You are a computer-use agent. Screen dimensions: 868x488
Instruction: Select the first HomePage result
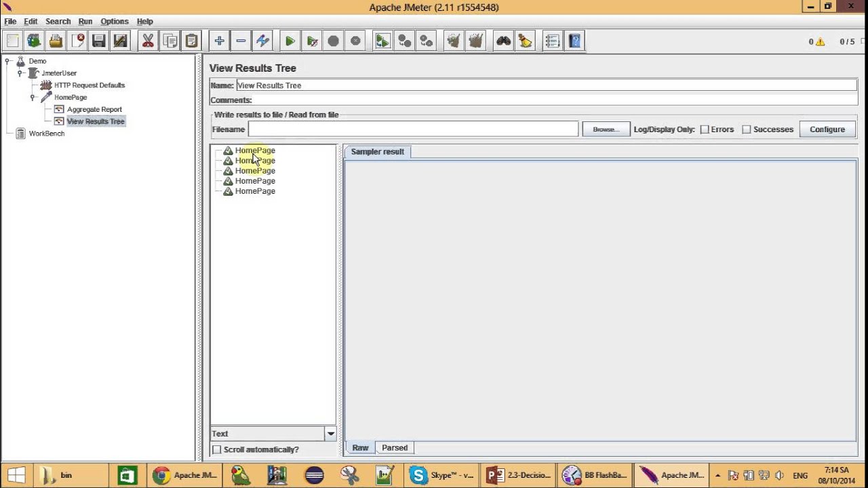(255, 150)
